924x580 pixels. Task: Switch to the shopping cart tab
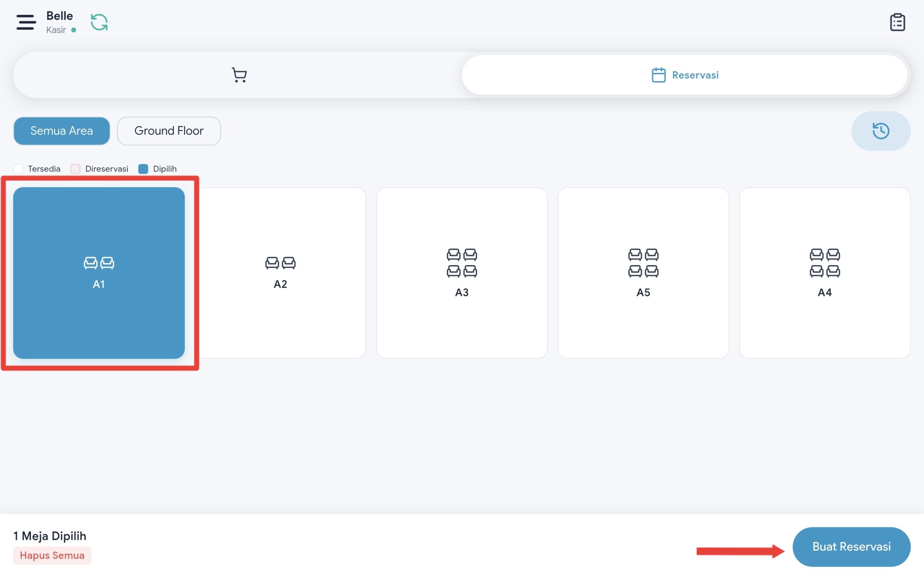239,75
